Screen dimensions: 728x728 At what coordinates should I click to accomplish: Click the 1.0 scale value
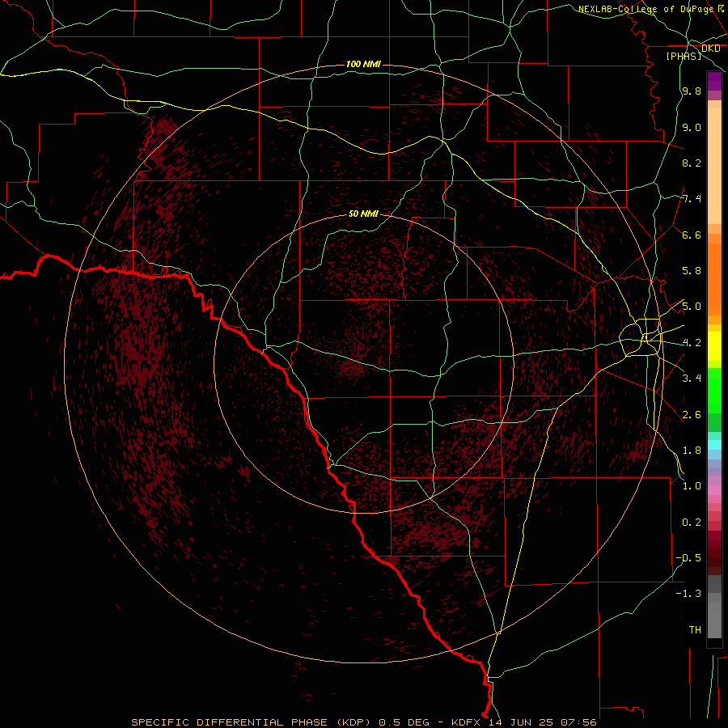pos(692,486)
